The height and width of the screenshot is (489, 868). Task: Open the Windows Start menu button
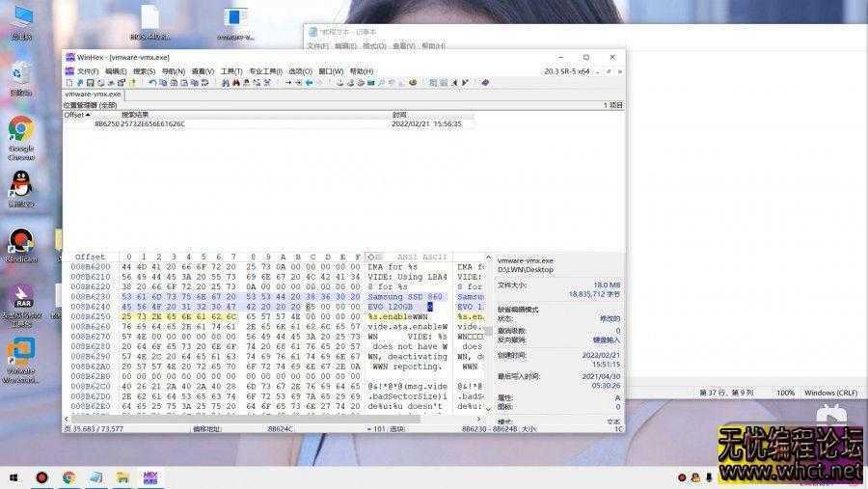14,477
